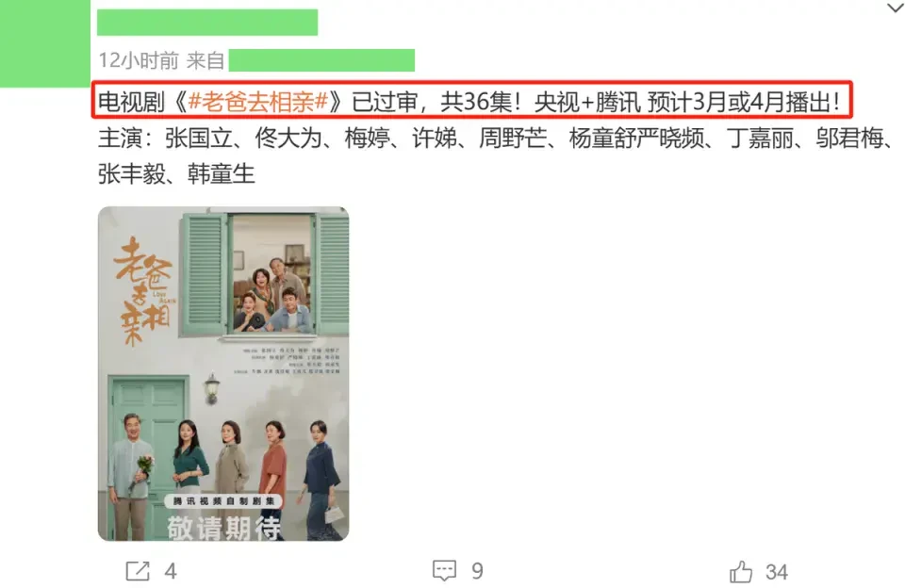Click 敬请期待 text on the poster
The height and width of the screenshot is (588, 905).
pyautogui.click(x=224, y=528)
